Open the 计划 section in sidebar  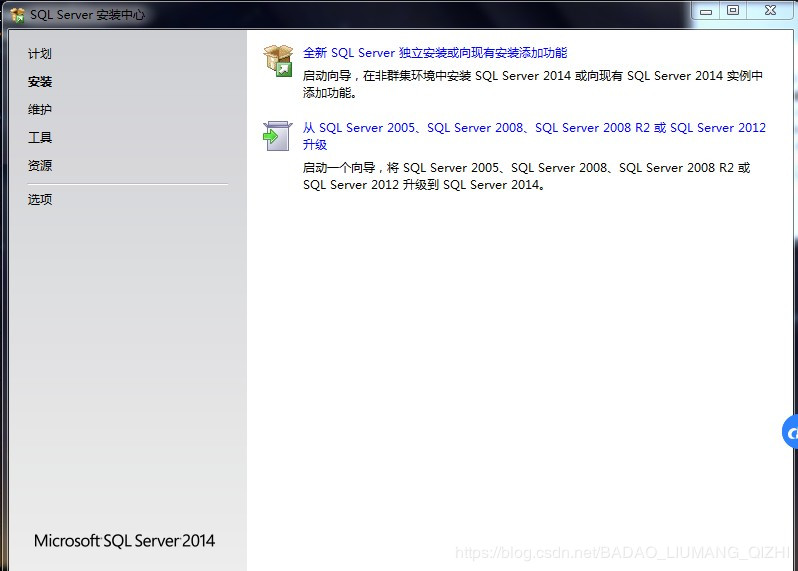point(40,53)
